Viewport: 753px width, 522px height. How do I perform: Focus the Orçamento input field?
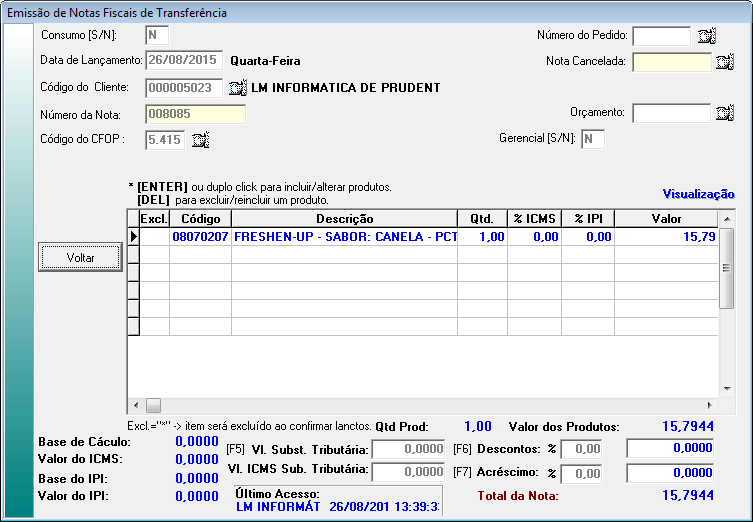pyautogui.click(x=670, y=113)
